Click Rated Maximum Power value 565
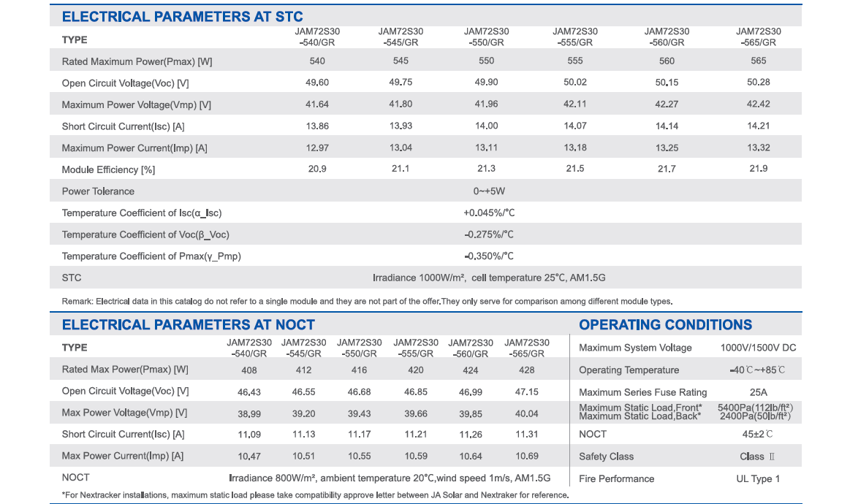Image resolution: width=850 pixels, height=504 pixels. point(759,61)
